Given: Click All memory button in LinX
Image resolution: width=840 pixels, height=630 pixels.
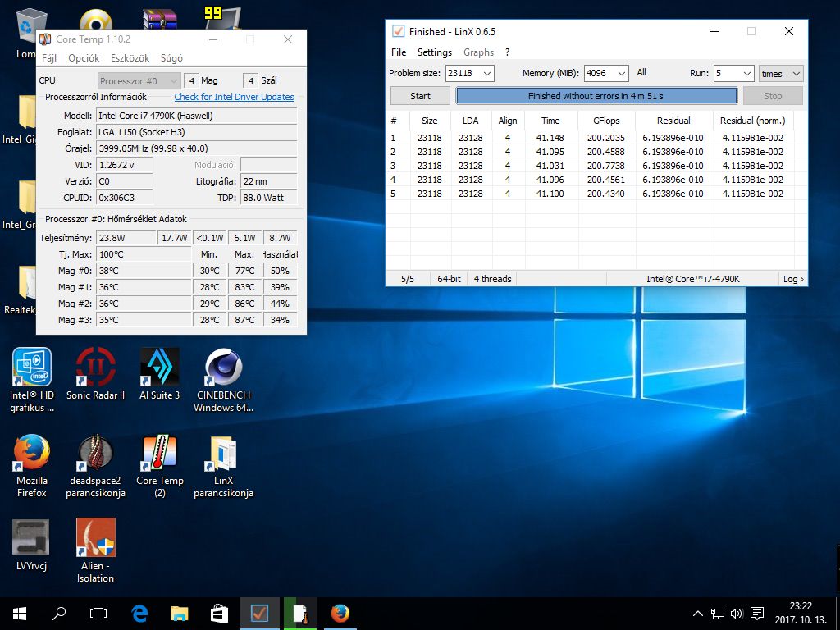Looking at the screenshot, I should click(641, 72).
